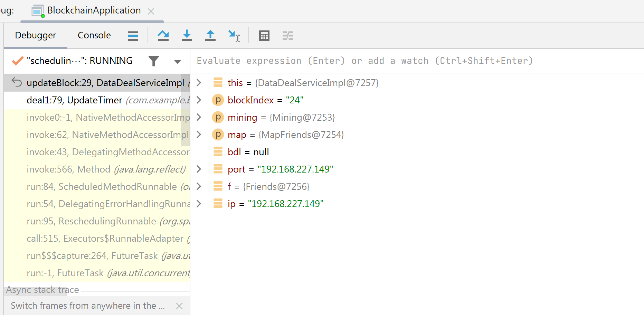The height and width of the screenshot is (315, 644).
Task: Click the "schedulin…": RUNNING thread selector
Action: (79, 61)
